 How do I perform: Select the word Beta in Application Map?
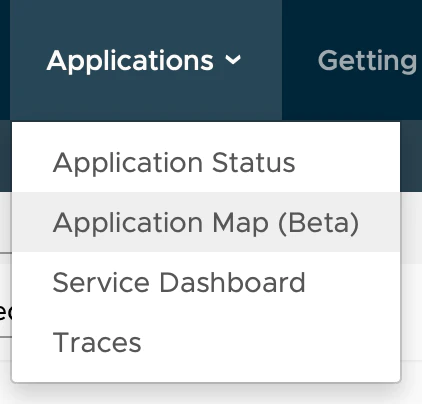tap(318, 223)
